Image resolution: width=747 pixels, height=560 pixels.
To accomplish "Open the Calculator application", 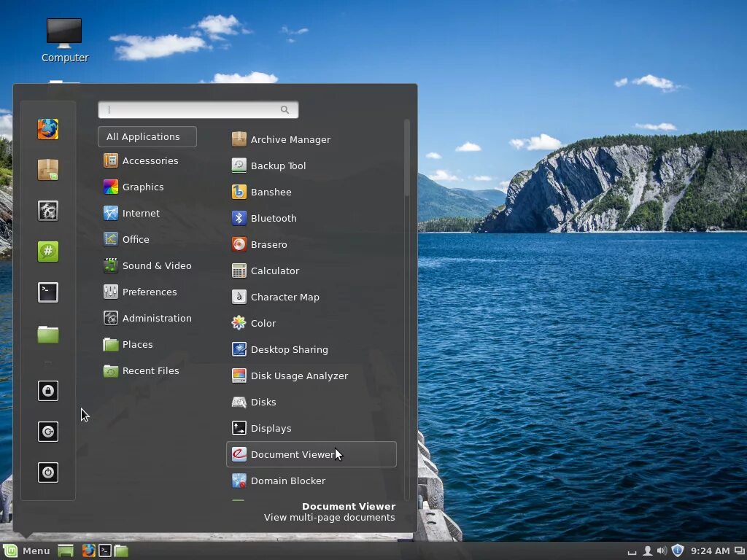I will pyautogui.click(x=275, y=271).
